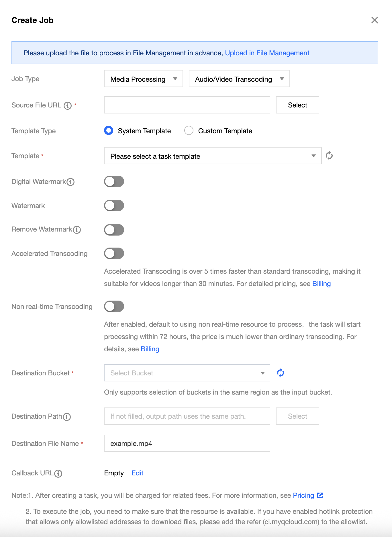Click the Digital Watermark info icon
This screenshot has height=537, width=392.
click(70, 182)
